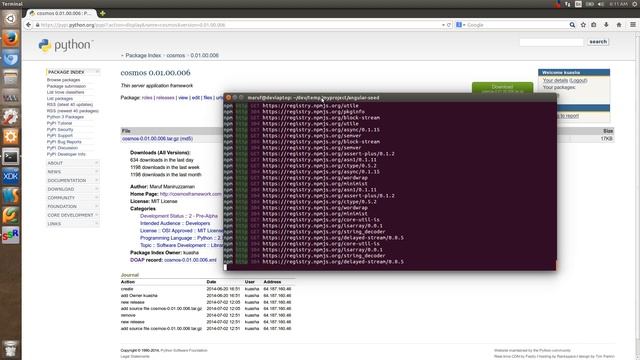Open a new Firefox tab
The width and height of the screenshot is (640, 360).
[x=102, y=13]
